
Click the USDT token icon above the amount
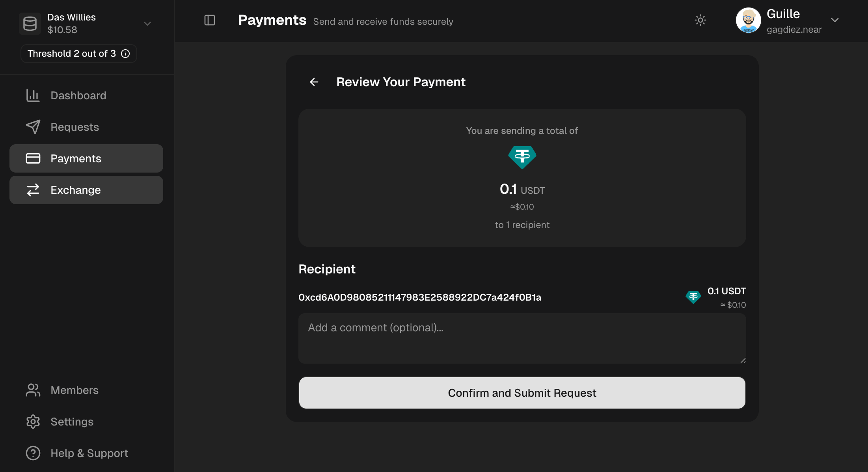522,157
